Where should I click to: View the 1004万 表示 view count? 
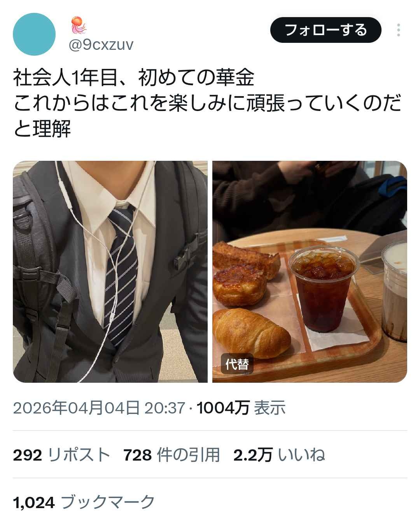tap(241, 408)
